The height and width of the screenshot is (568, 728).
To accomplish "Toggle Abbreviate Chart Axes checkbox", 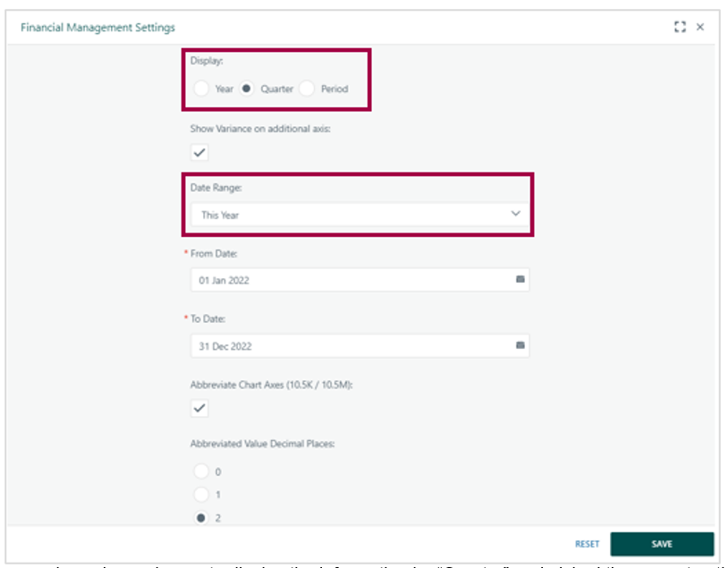I will (199, 408).
